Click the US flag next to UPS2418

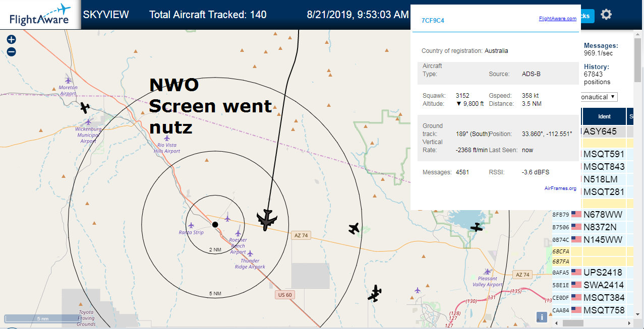576,273
